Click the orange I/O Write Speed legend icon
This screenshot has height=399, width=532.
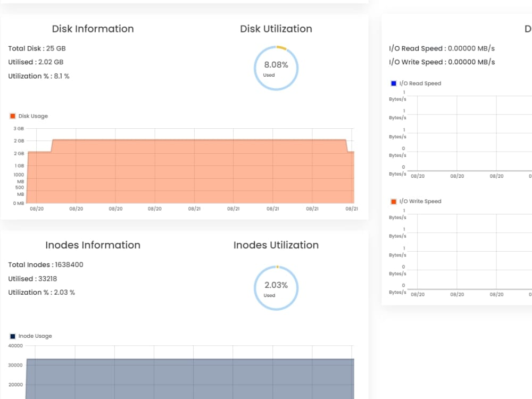[394, 201]
